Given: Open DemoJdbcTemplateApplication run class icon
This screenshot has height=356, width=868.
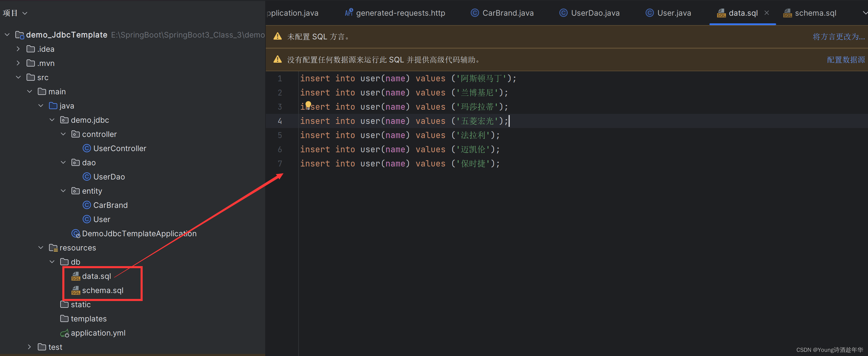Looking at the screenshot, I should pyautogui.click(x=76, y=234).
